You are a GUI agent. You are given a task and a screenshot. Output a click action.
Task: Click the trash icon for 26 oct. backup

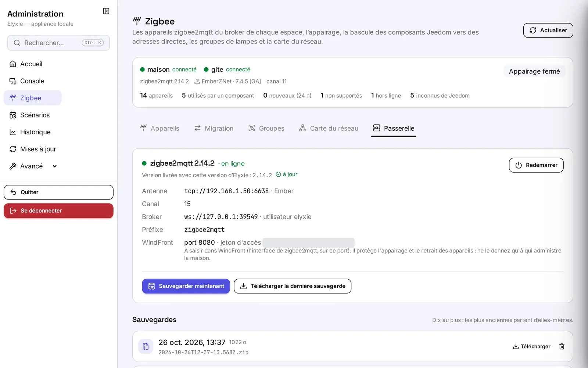coord(562,346)
